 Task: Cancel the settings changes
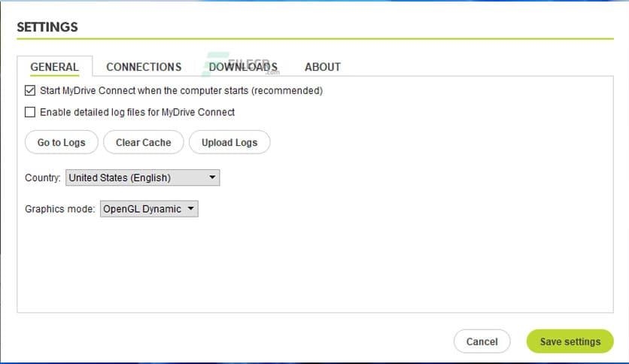[482, 341]
